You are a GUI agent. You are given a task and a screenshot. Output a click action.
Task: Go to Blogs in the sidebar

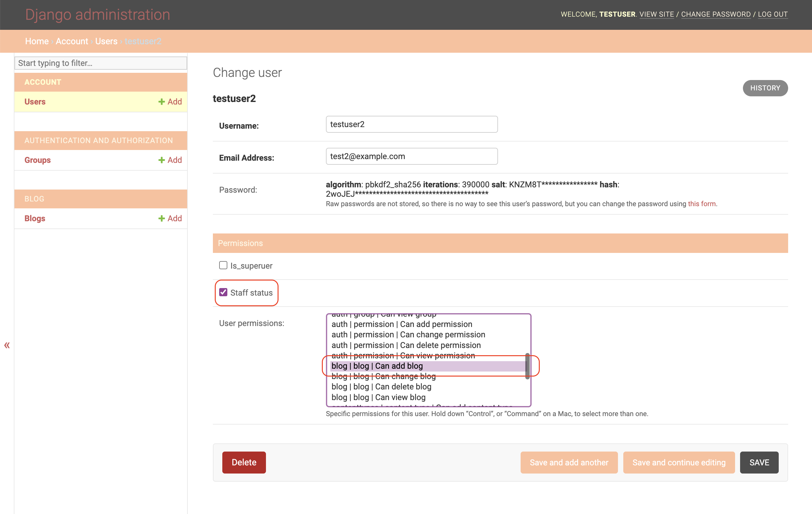[35, 218]
